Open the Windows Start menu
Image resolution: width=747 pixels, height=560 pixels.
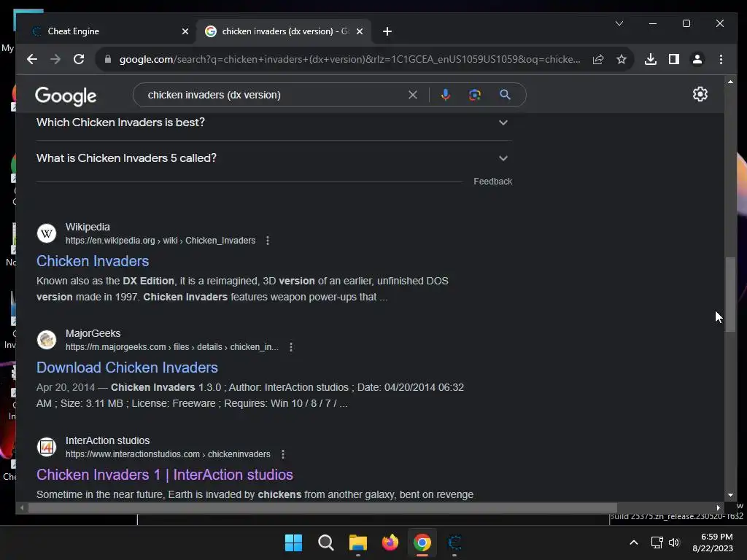tap(293, 542)
